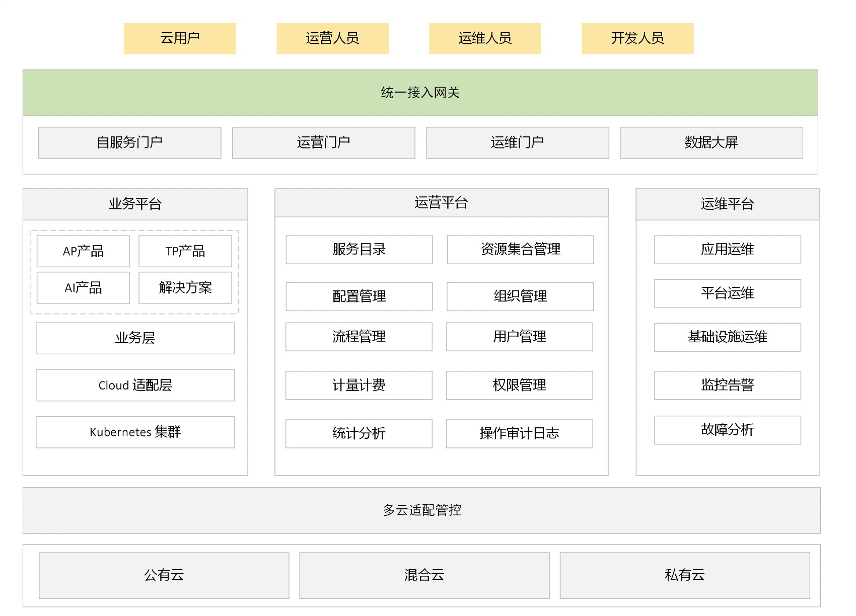This screenshot has height=616, width=856.
Task: Click the 组织管理 box
Action: coord(520,296)
